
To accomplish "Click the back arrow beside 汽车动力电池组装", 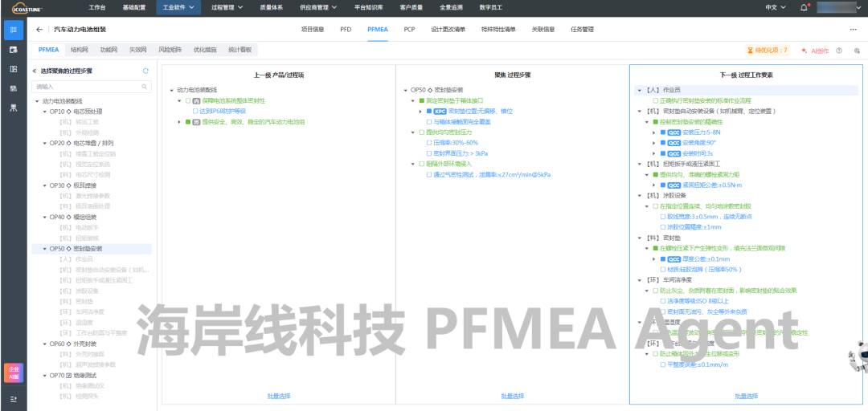I will pyautogui.click(x=39, y=30).
